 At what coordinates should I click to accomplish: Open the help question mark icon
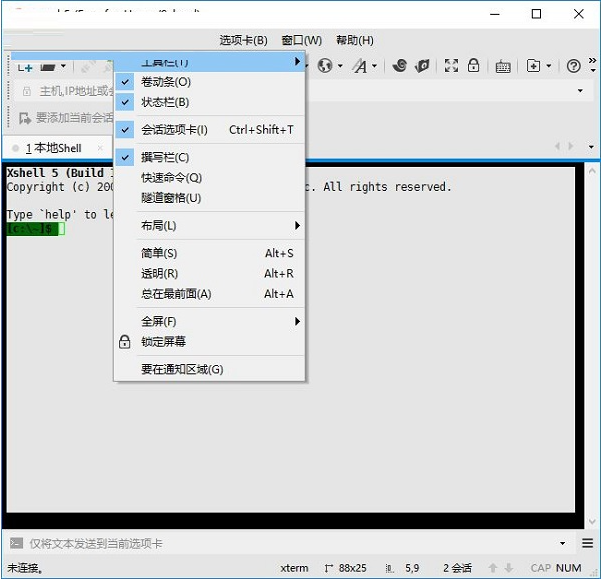tap(573, 66)
